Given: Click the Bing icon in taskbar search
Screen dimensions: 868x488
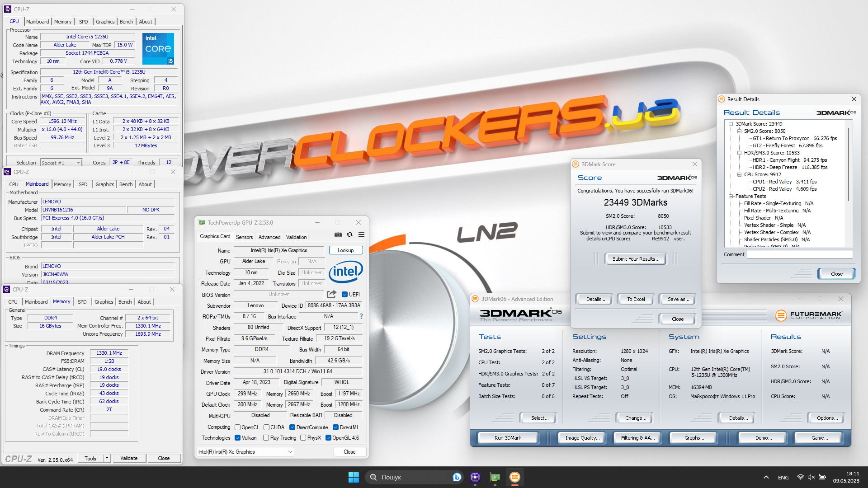Looking at the screenshot, I should (x=457, y=477).
